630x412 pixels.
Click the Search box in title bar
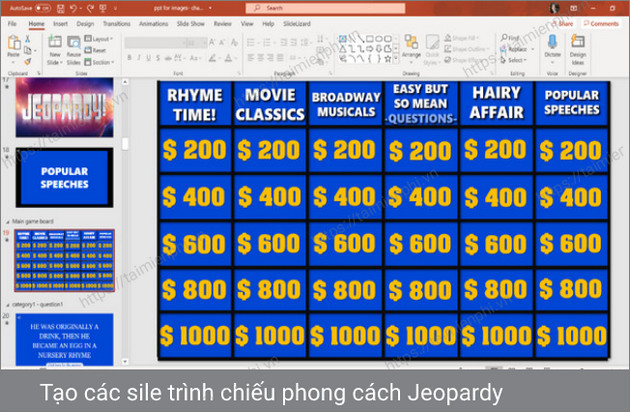325,8
